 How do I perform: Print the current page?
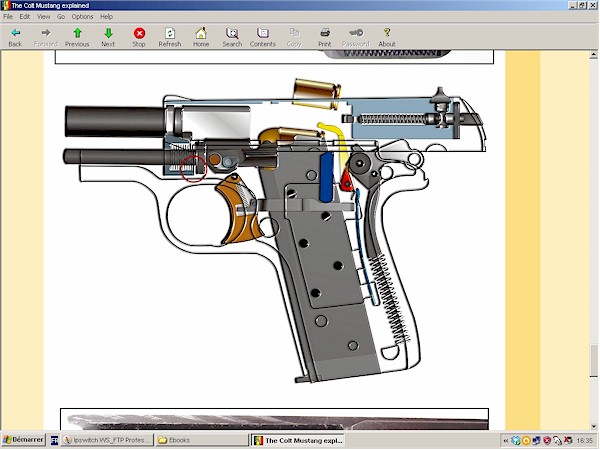click(x=325, y=37)
